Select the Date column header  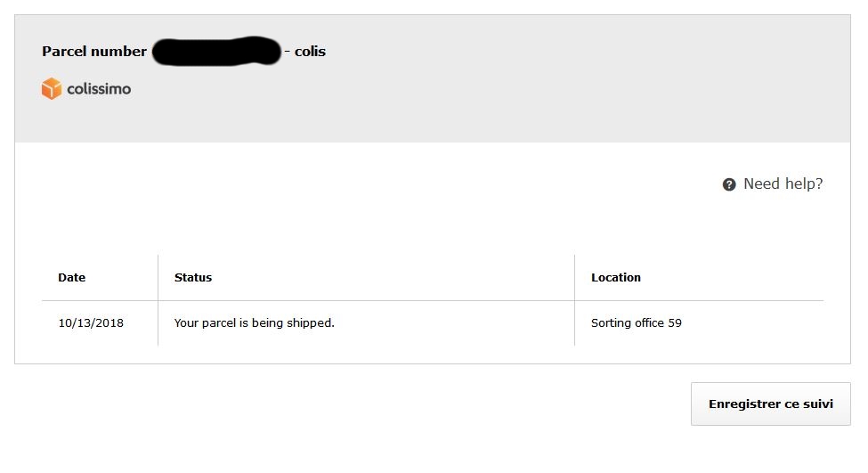72,278
